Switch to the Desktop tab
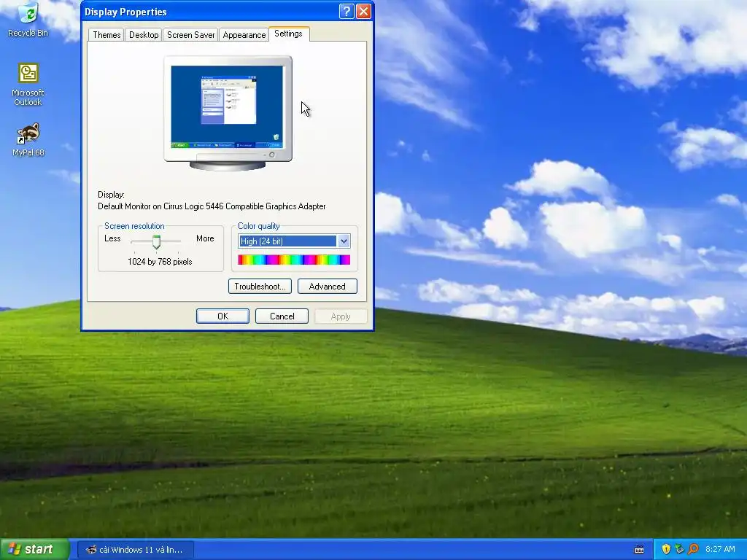The image size is (747, 560). pyautogui.click(x=144, y=35)
